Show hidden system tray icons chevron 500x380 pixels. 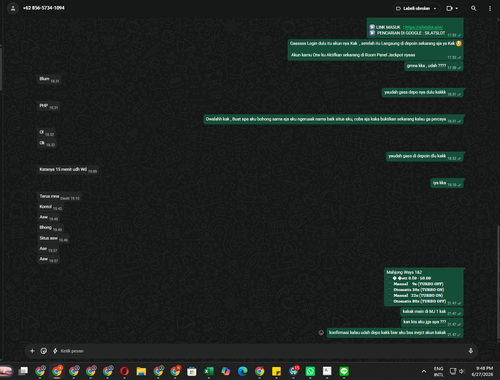click(x=424, y=371)
